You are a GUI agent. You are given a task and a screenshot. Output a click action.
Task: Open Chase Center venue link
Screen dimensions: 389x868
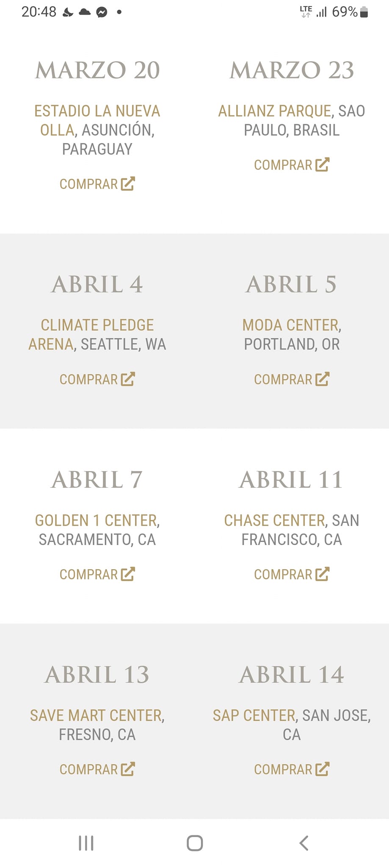pos(274,520)
